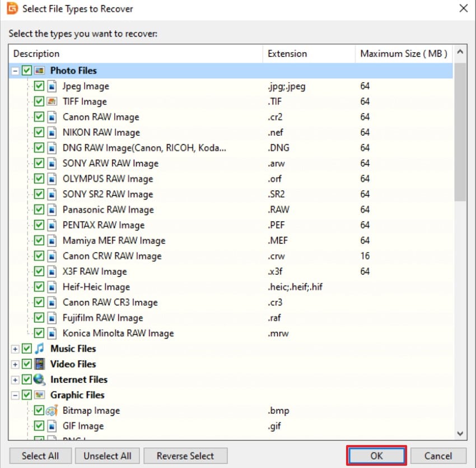Click the Music Files note icon
Screen dimensions: 476x468
click(39, 349)
